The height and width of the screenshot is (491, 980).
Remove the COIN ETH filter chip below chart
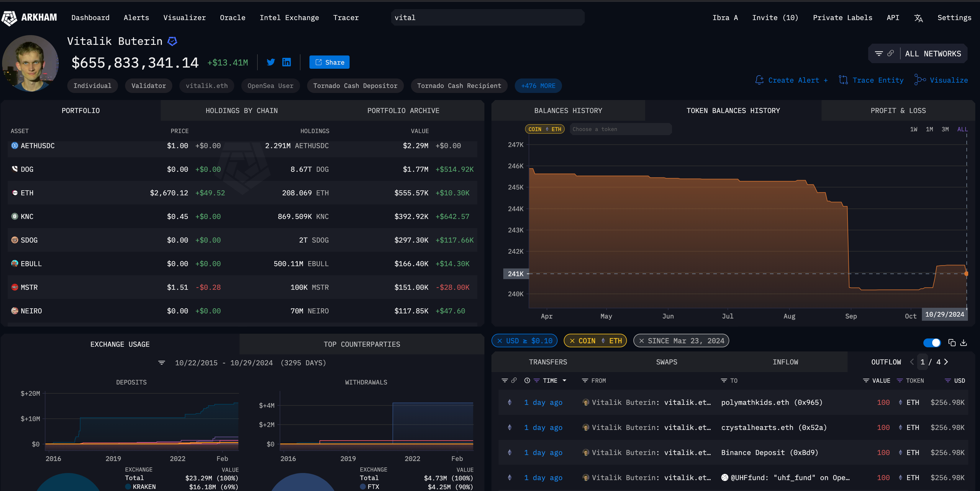point(572,341)
